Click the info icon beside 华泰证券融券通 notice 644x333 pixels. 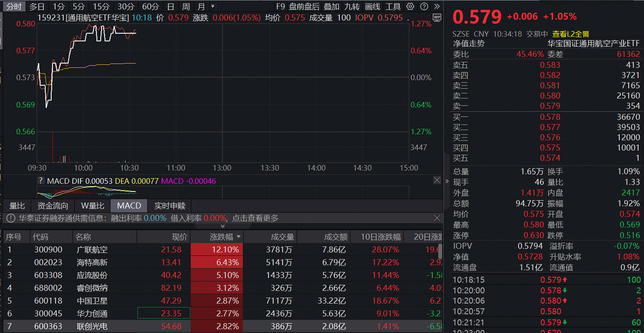(11, 218)
